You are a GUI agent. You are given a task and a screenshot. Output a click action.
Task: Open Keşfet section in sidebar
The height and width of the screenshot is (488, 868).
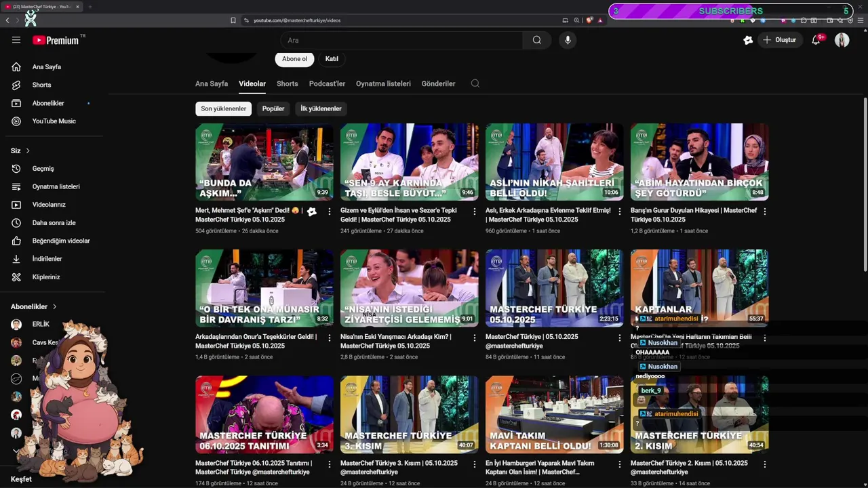click(x=21, y=479)
